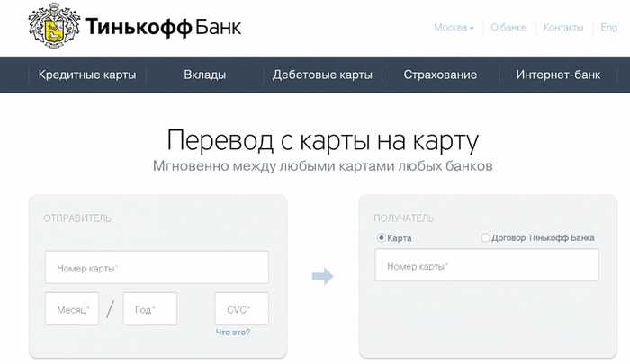Switch the site language to Eng
This screenshot has width=630, height=364.
pyautogui.click(x=608, y=27)
